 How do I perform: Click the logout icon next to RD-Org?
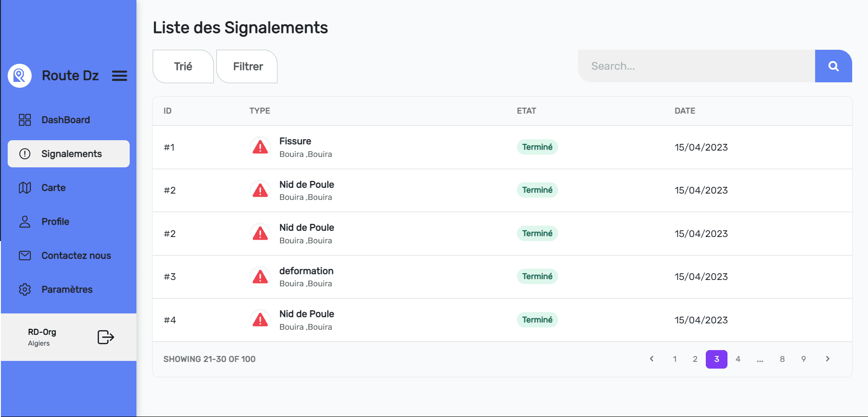pyautogui.click(x=105, y=337)
